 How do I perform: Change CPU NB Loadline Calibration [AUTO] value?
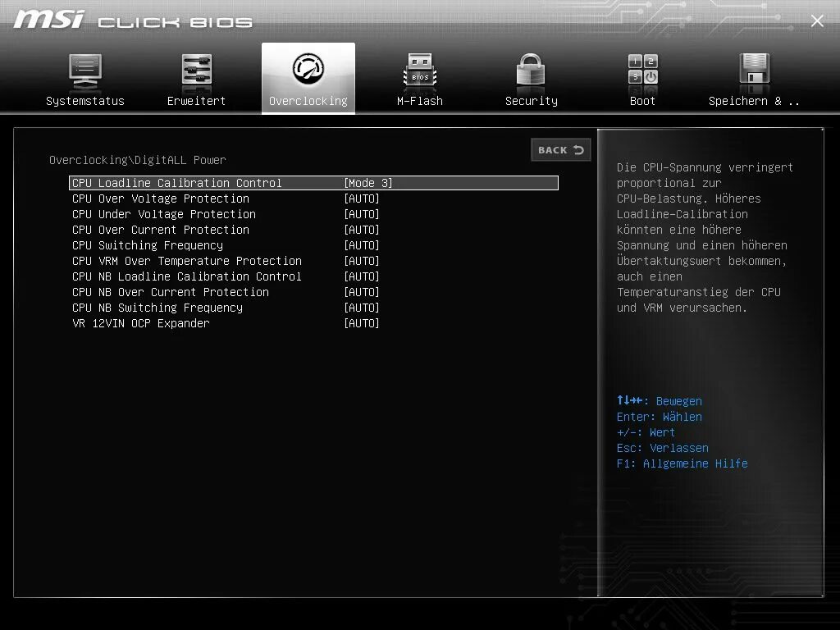pos(362,276)
